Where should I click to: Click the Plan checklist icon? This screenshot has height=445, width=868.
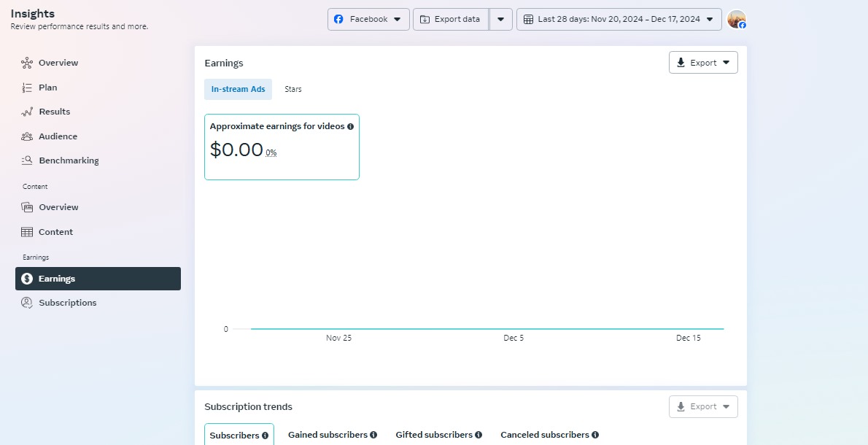[27, 88]
